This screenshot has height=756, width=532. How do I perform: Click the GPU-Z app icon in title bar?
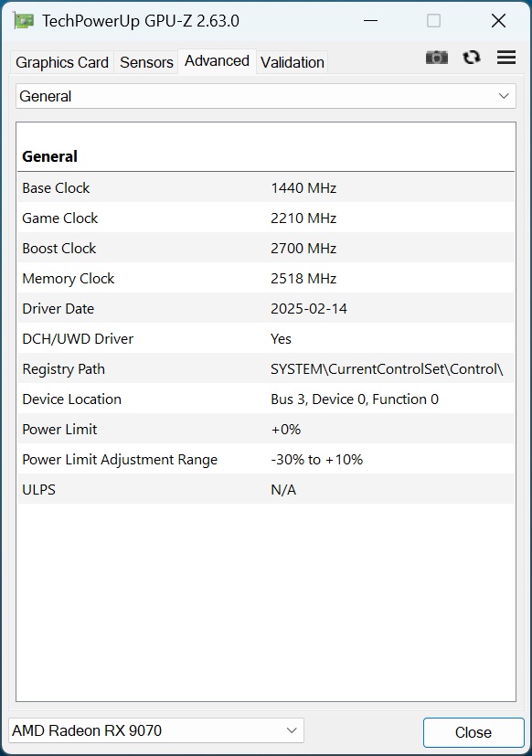23,21
